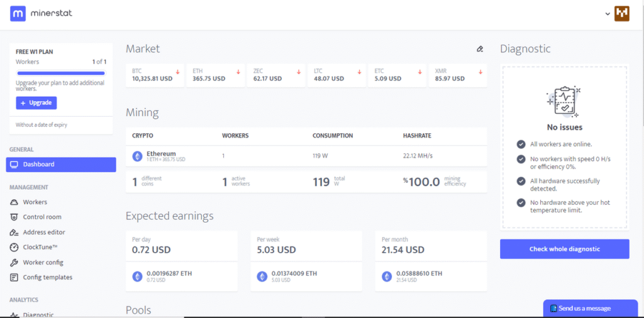Click the Ethereum coin icon in Mining table

coord(137,156)
